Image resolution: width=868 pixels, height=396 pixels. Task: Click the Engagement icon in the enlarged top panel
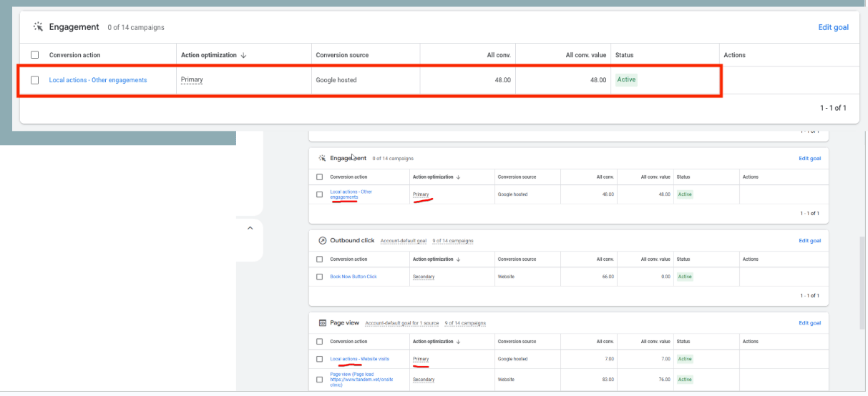tap(38, 27)
